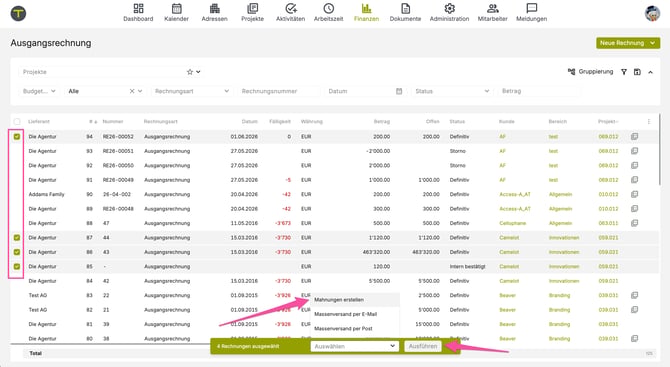Expand the Alle dropdown chevron

140,91
